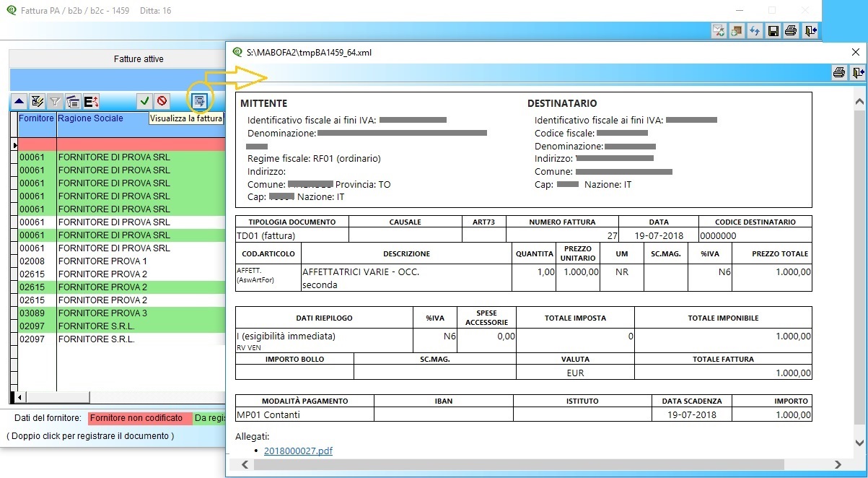Viewport: 868px width, 478px height.
Task: Click the Visualizza la fattura icon
Action: [200, 100]
